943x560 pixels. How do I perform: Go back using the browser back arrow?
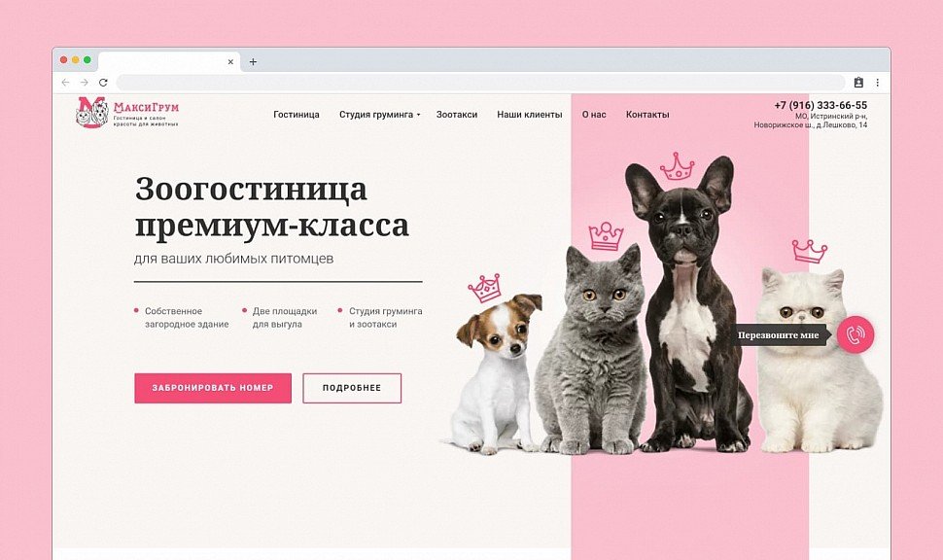pyautogui.click(x=65, y=83)
